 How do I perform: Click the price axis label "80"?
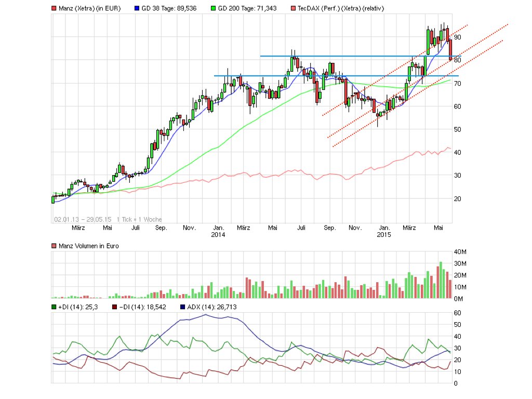click(458, 60)
